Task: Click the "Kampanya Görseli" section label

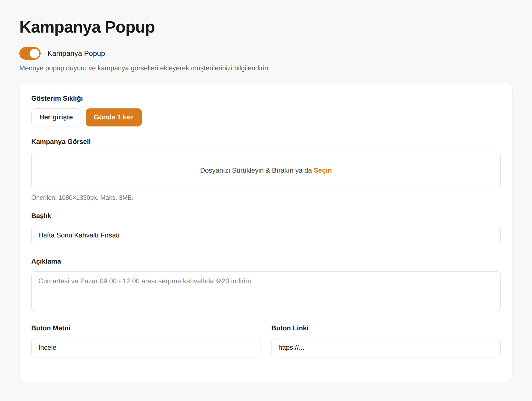Action: 61,142
